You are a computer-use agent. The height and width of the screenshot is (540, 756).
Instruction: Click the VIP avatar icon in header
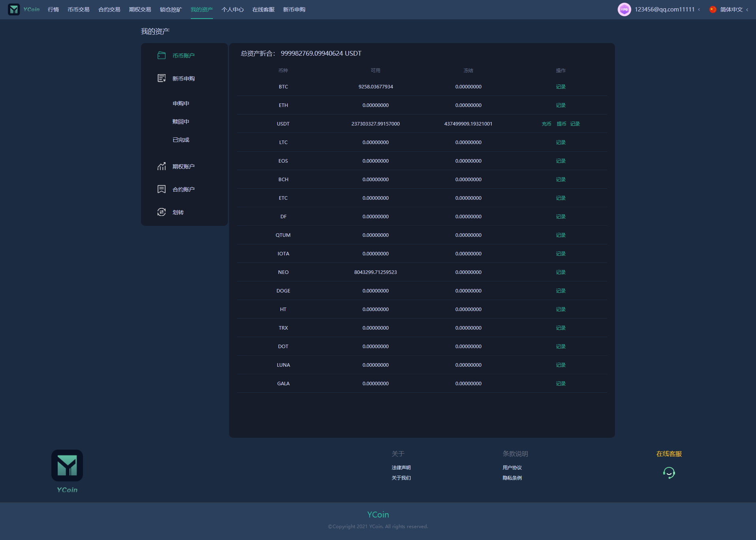[x=624, y=9]
